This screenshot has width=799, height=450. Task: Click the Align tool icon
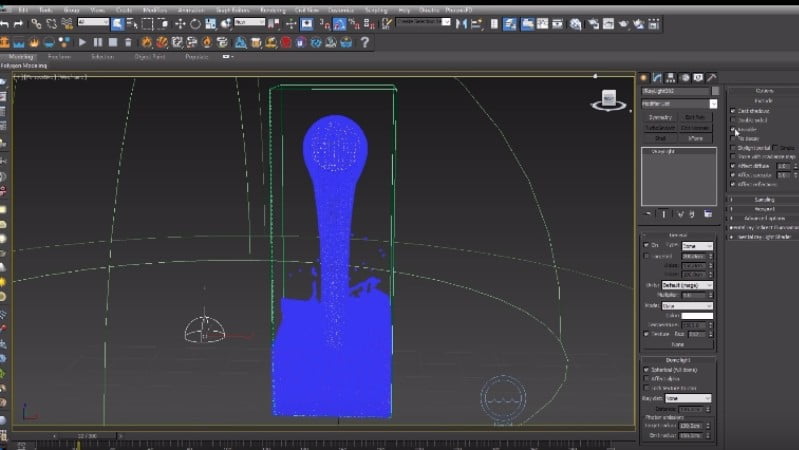476,23
